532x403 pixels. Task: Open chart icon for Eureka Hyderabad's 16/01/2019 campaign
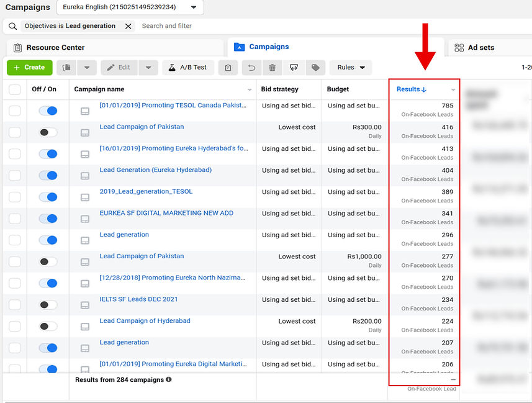85,154
